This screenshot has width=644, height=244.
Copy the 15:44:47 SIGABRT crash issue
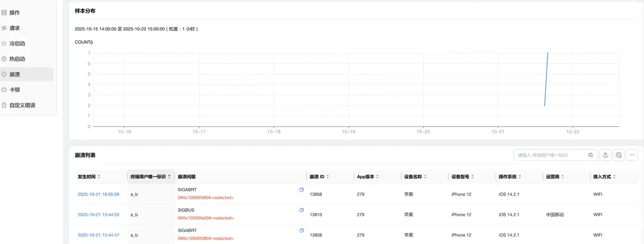pos(301,231)
